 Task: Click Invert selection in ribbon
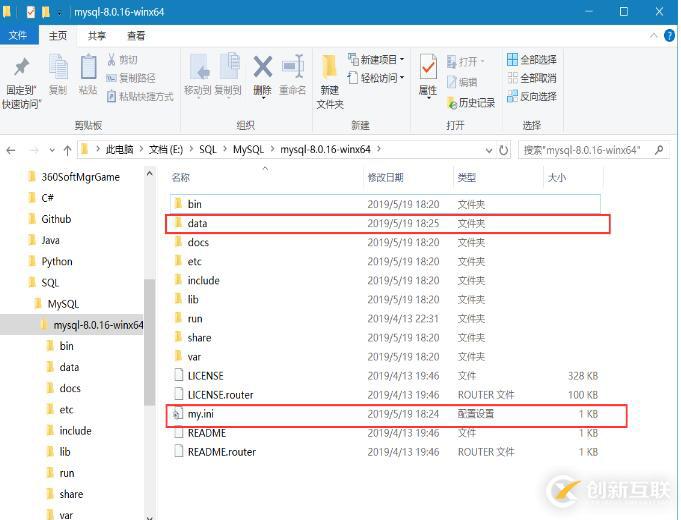click(x=532, y=96)
